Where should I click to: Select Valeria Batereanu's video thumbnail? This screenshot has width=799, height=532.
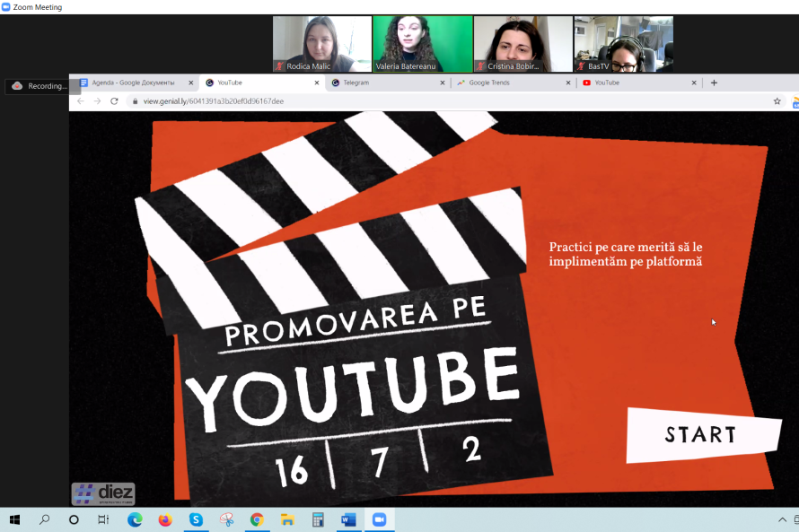tap(422, 44)
